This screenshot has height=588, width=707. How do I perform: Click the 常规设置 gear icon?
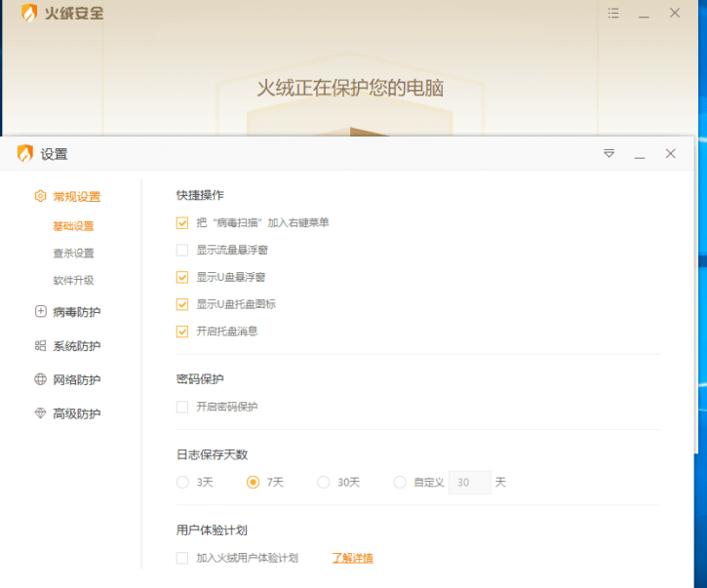[40, 197]
